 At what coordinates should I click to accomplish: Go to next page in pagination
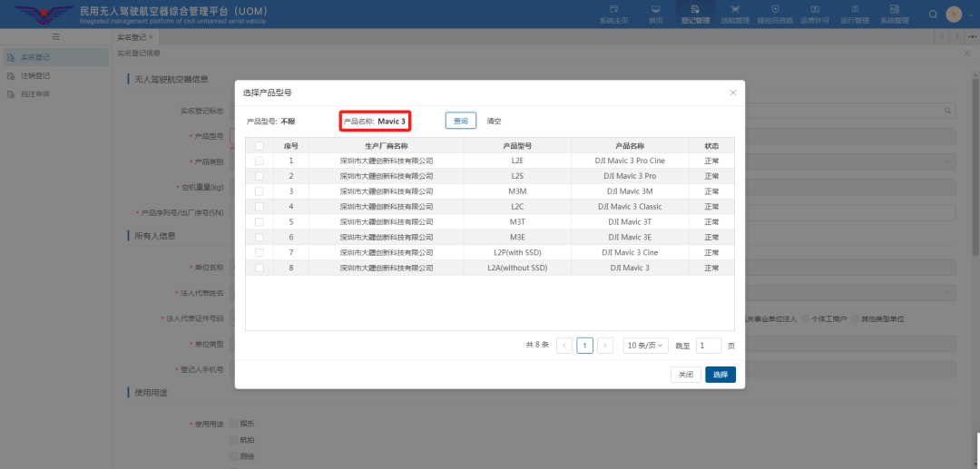605,346
